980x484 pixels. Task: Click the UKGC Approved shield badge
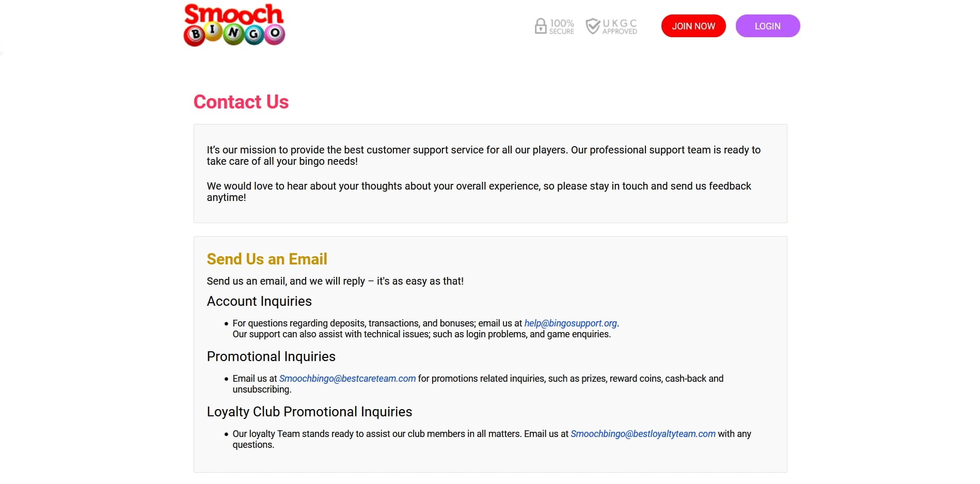611,26
